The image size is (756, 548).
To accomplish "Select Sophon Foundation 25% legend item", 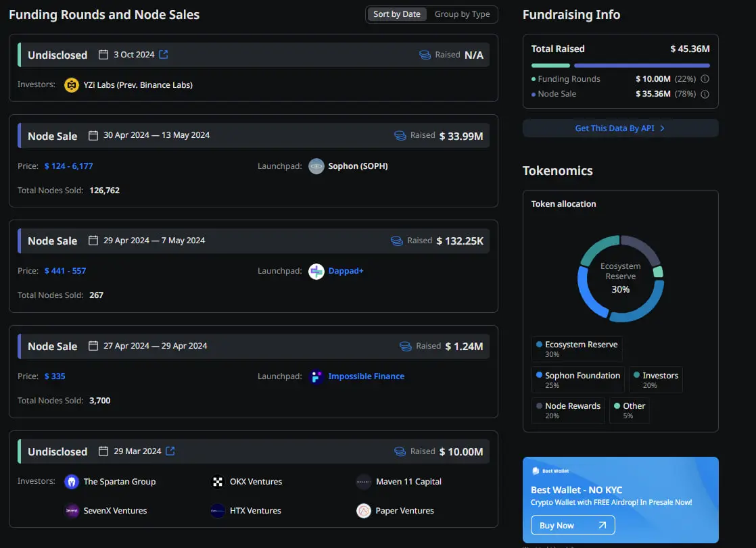I will click(578, 380).
